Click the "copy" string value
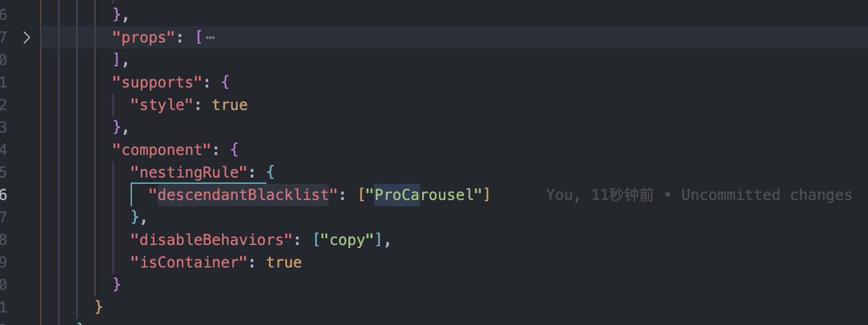The width and height of the screenshot is (868, 325). click(x=347, y=240)
